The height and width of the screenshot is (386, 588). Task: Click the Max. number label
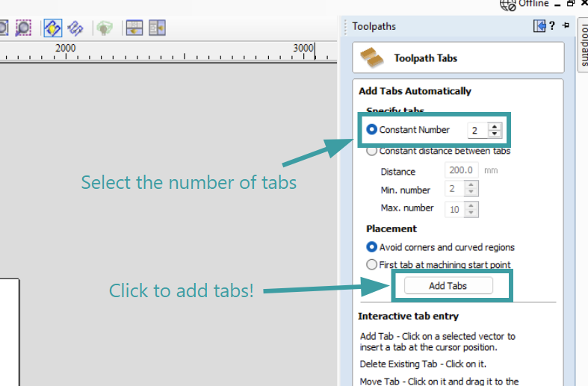tap(407, 208)
